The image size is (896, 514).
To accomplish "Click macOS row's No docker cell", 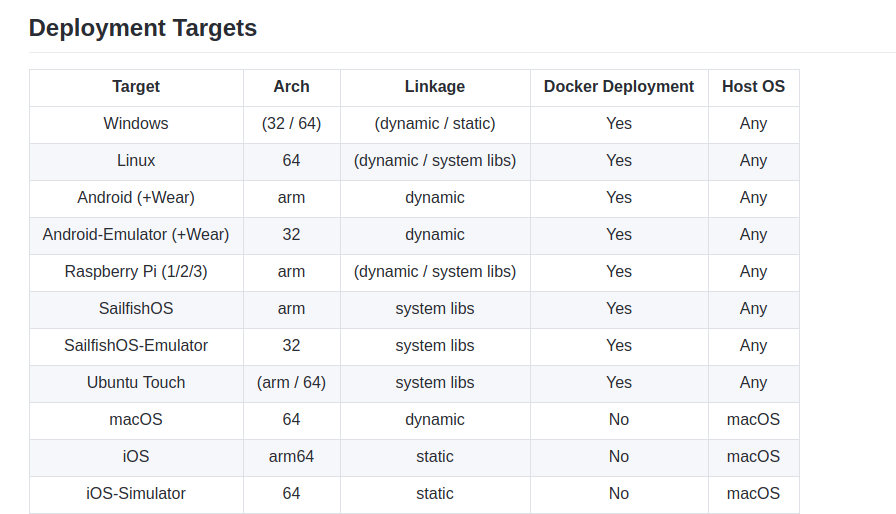I will coord(619,420).
